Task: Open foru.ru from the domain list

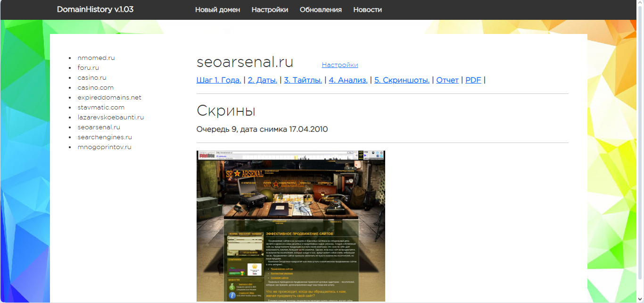Action: (88, 68)
